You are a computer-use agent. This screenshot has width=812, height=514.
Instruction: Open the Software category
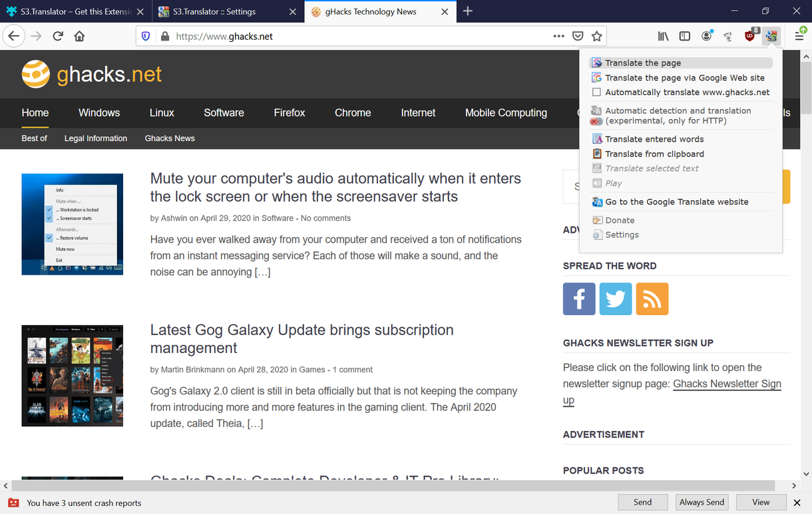[224, 113]
